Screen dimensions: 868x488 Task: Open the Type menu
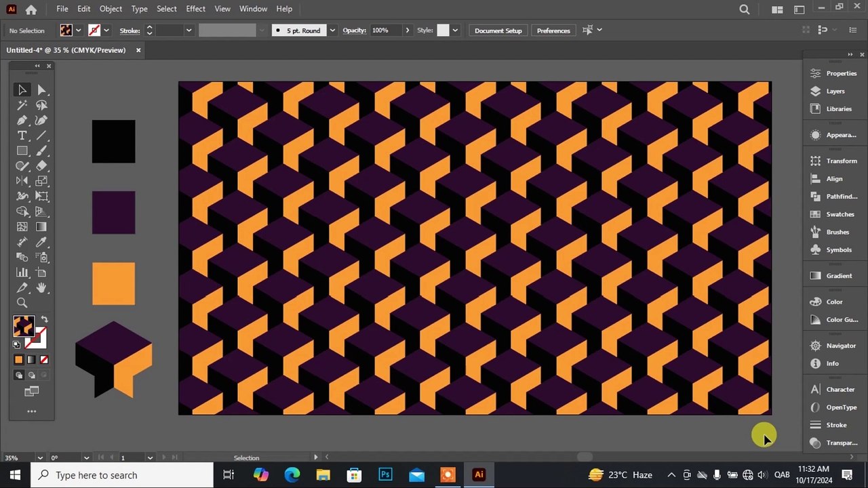139,9
